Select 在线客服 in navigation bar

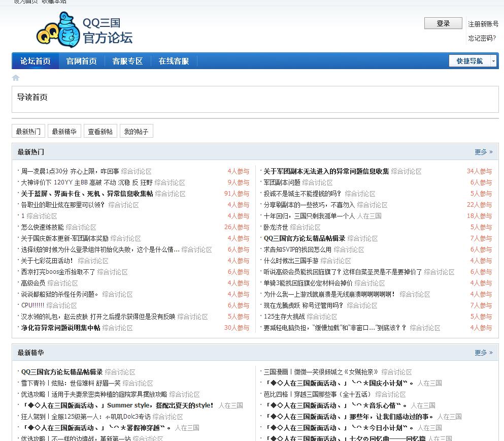pyautogui.click(x=174, y=61)
